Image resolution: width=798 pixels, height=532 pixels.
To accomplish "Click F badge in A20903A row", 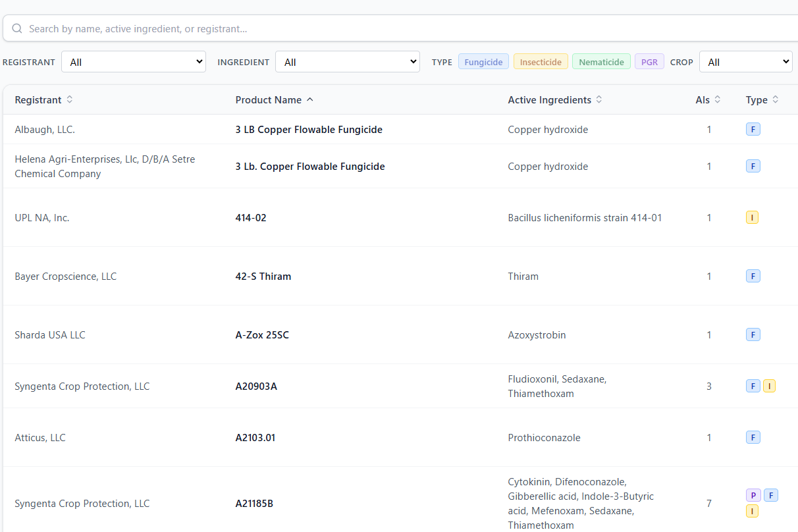I will pyautogui.click(x=753, y=386).
